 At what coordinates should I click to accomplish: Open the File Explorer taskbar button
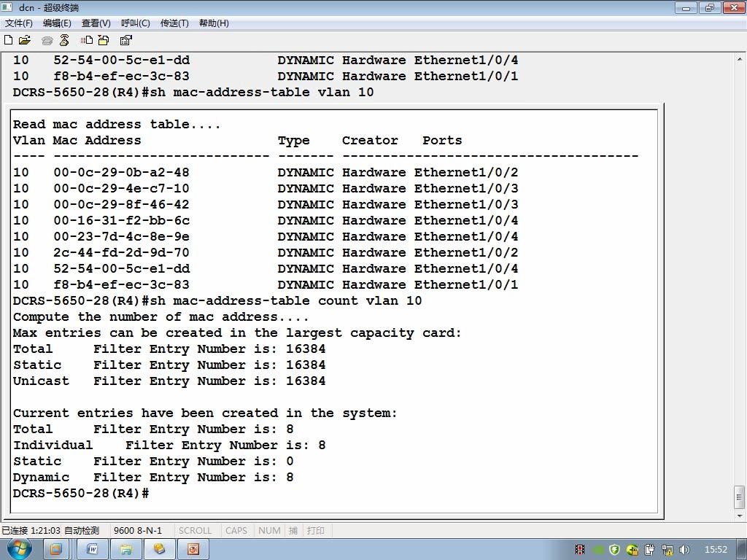[125, 550]
